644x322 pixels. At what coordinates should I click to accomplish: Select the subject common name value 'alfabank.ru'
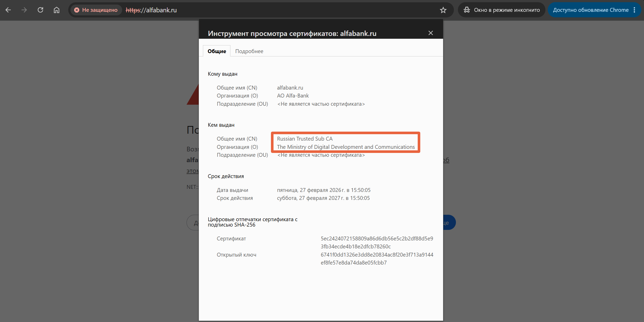click(290, 88)
